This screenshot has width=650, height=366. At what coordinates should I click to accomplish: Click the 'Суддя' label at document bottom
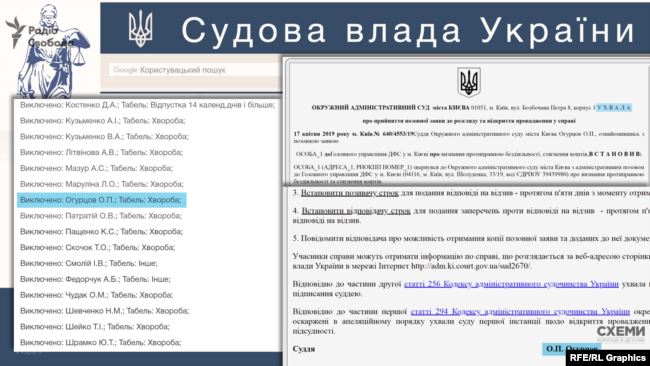(304, 349)
